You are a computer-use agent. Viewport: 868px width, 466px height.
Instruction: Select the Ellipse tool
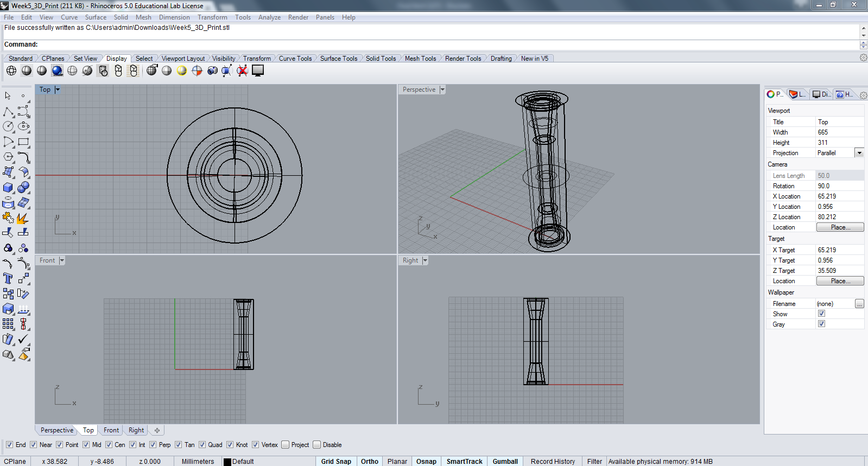[x=23, y=126]
